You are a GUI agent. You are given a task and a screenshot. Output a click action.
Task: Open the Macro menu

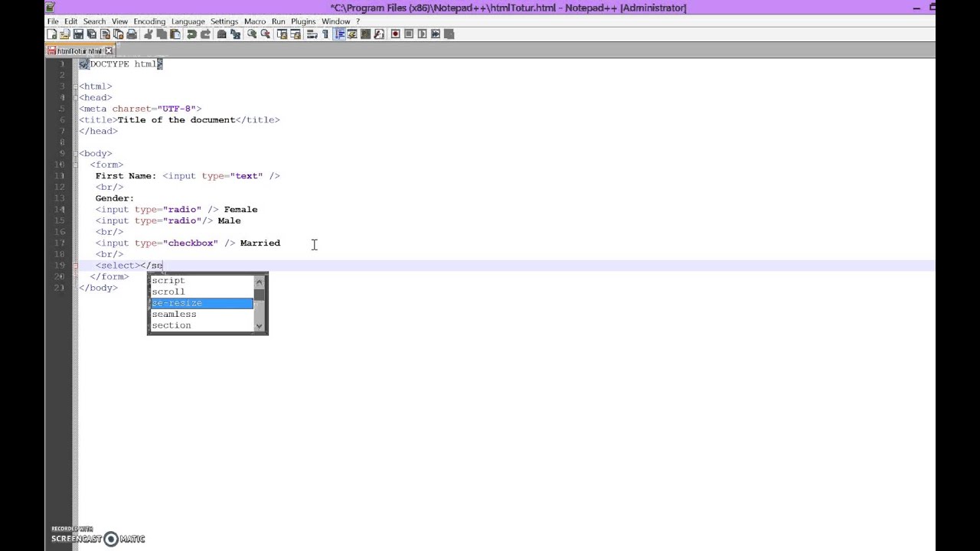point(255,21)
